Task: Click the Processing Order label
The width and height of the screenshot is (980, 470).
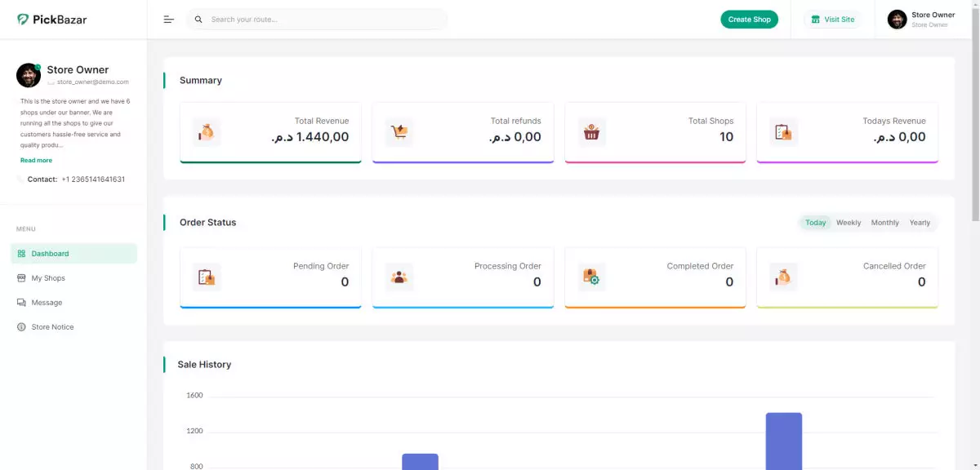Action: click(508, 266)
